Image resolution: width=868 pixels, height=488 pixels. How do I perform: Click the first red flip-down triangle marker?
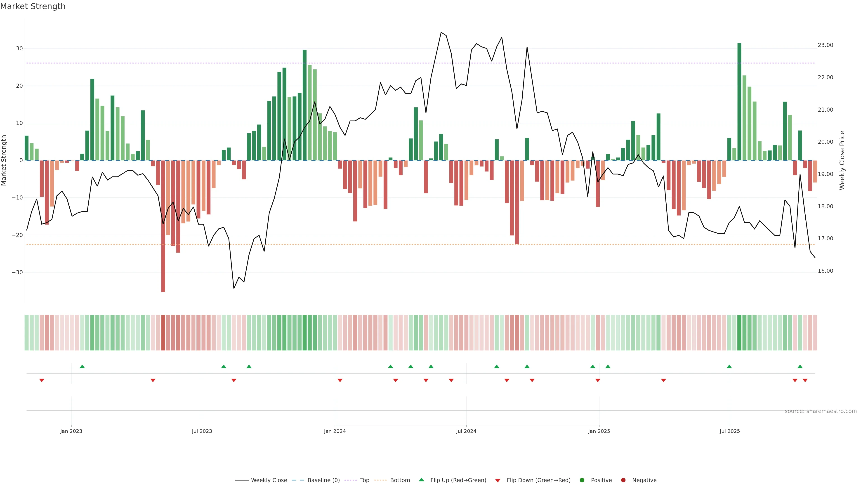[x=42, y=380]
